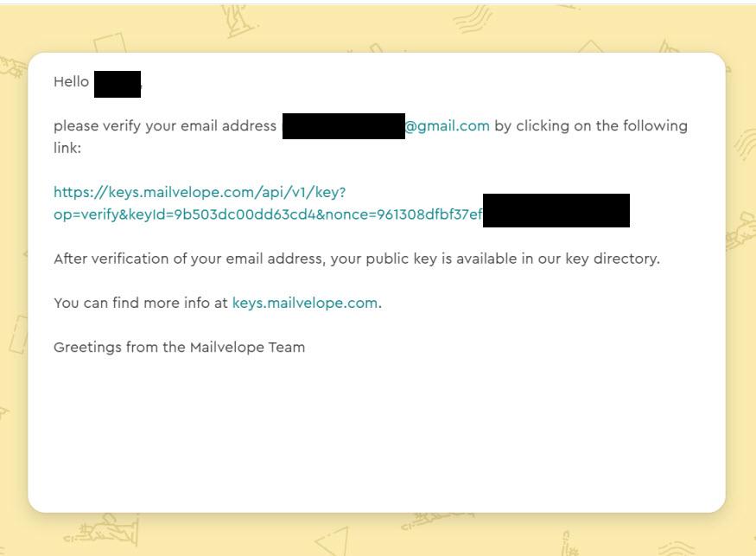The height and width of the screenshot is (556, 756).
Task: Click the redacted end of the verification link
Action: click(x=556, y=211)
